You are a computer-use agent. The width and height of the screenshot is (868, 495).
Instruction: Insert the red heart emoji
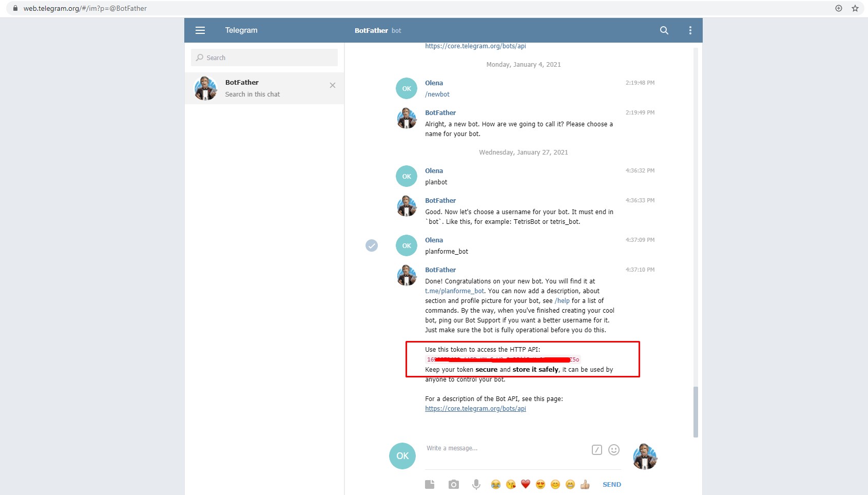point(525,484)
